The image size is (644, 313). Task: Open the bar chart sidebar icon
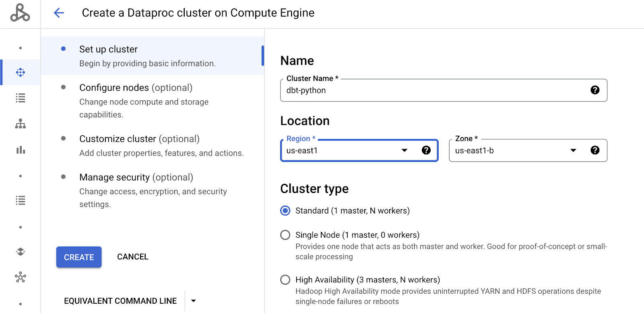coord(21,150)
